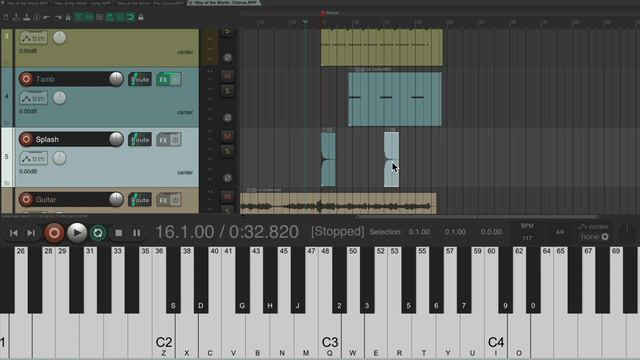640x360 pixels.
Task: Click the Open project toolbar icon
Action: tap(16, 17)
